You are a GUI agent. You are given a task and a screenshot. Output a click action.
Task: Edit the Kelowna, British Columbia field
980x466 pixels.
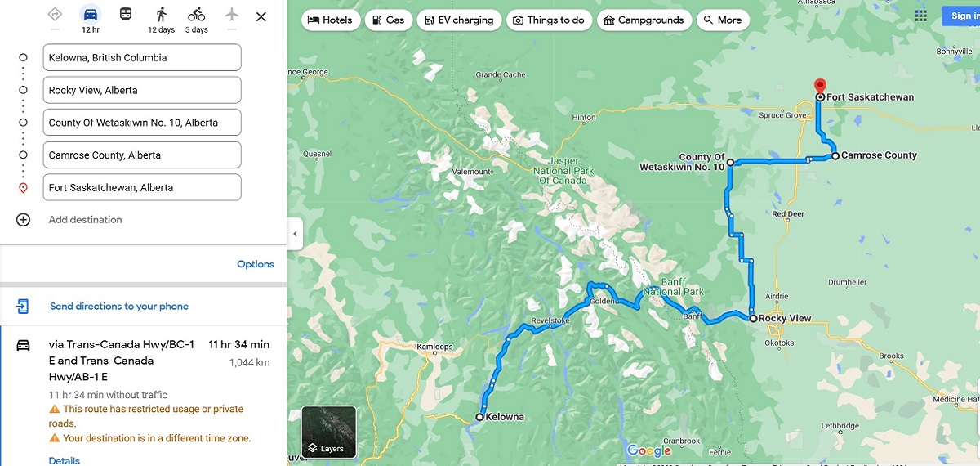[142, 57]
